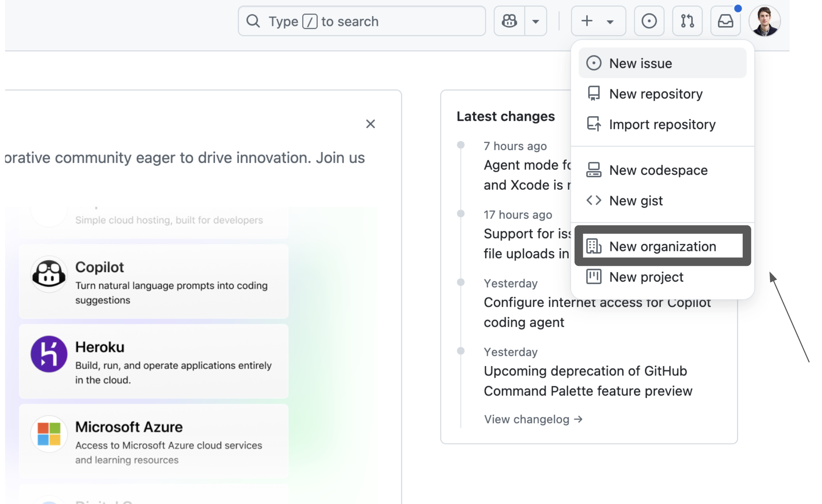Open the Issues icon in header

click(x=649, y=21)
